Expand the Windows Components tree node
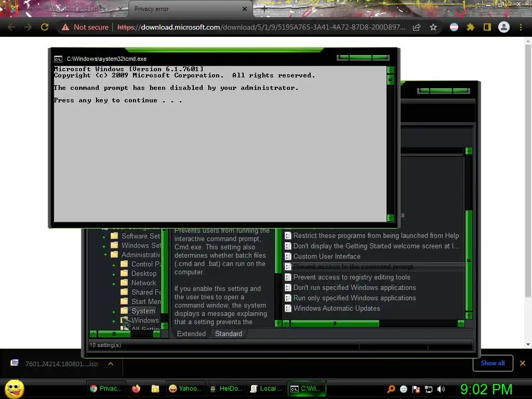532x399 pixels. click(x=114, y=321)
